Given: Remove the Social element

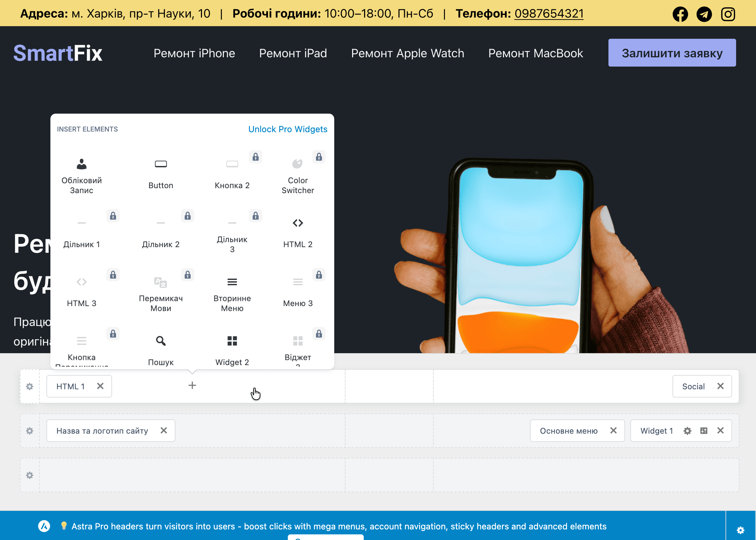Looking at the screenshot, I should pyautogui.click(x=721, y=386).
